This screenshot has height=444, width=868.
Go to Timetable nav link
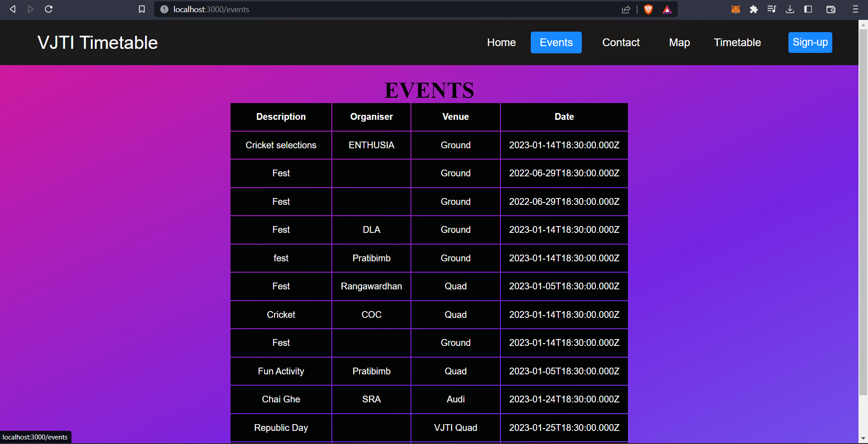tap(737, 43)
